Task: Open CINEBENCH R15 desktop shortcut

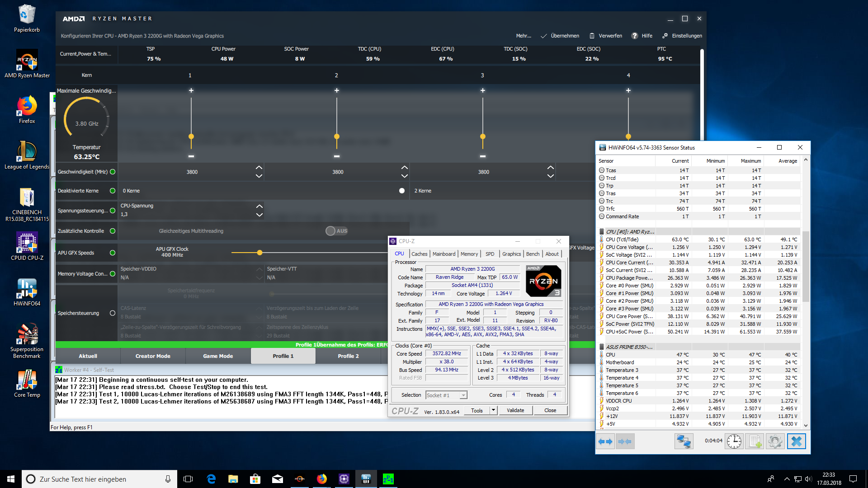Action: pos(27,204)
